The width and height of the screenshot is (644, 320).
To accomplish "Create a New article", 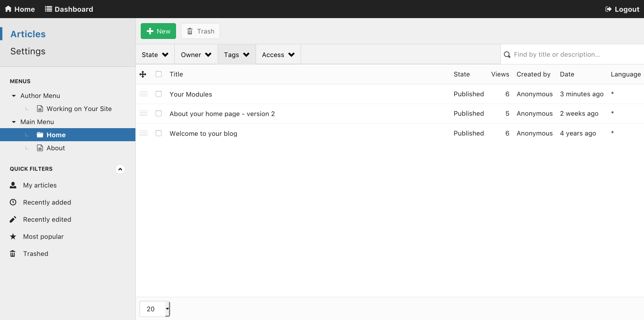I will coord(158,31).
